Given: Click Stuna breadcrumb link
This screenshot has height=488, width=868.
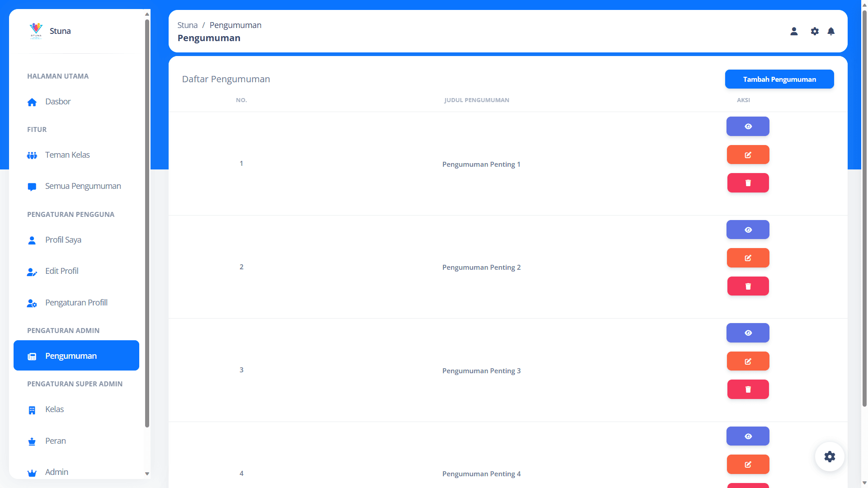Looking at the screenshot, I should 187,25.
